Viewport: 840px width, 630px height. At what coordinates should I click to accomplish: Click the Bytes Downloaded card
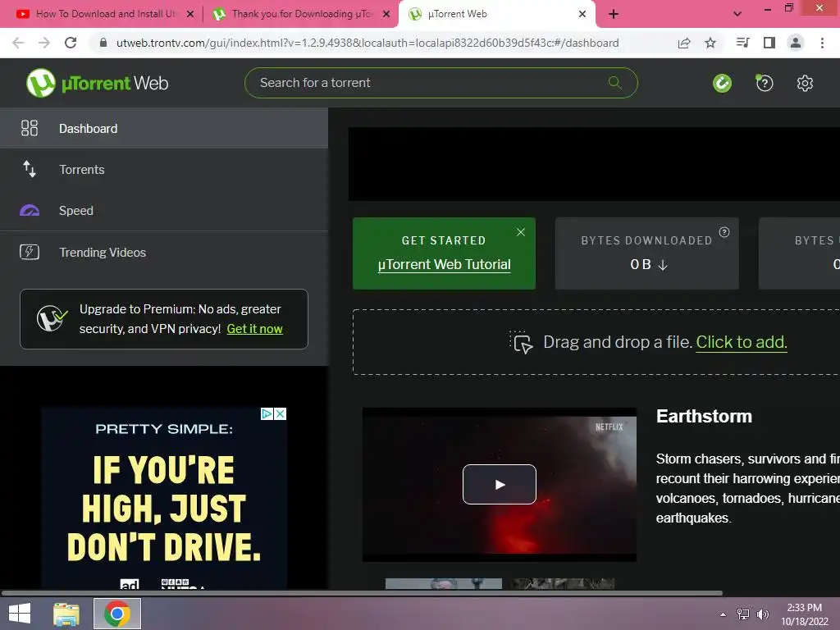click(646, 253)
